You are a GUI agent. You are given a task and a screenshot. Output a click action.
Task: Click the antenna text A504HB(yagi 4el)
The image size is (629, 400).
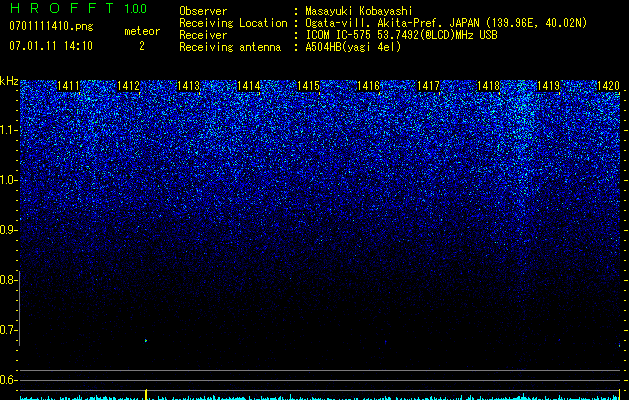point(353,47)
